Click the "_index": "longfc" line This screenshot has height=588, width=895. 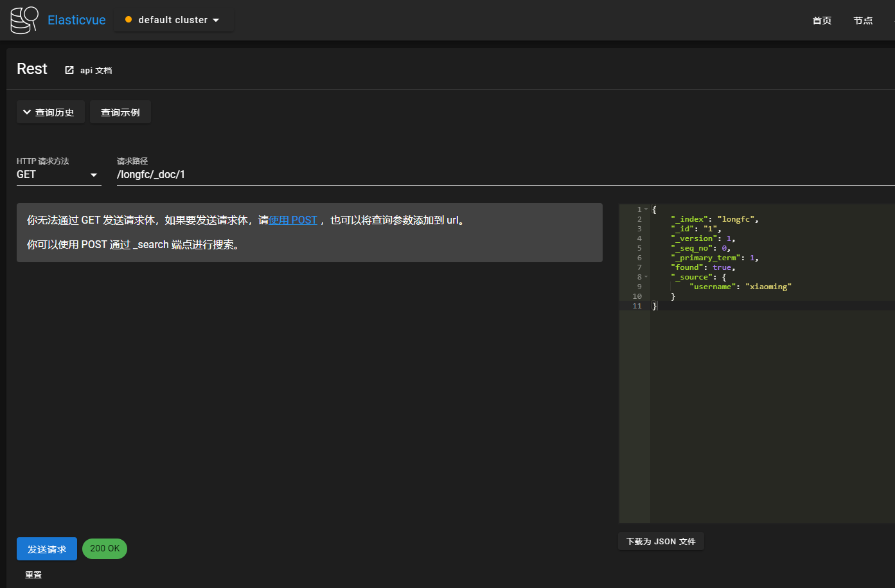tap(714, 219)
